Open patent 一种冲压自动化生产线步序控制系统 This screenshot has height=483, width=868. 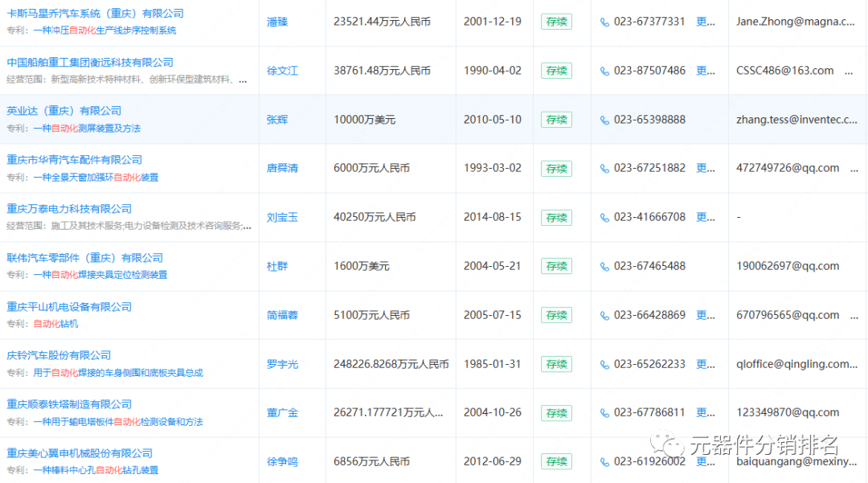coord(104,31)
